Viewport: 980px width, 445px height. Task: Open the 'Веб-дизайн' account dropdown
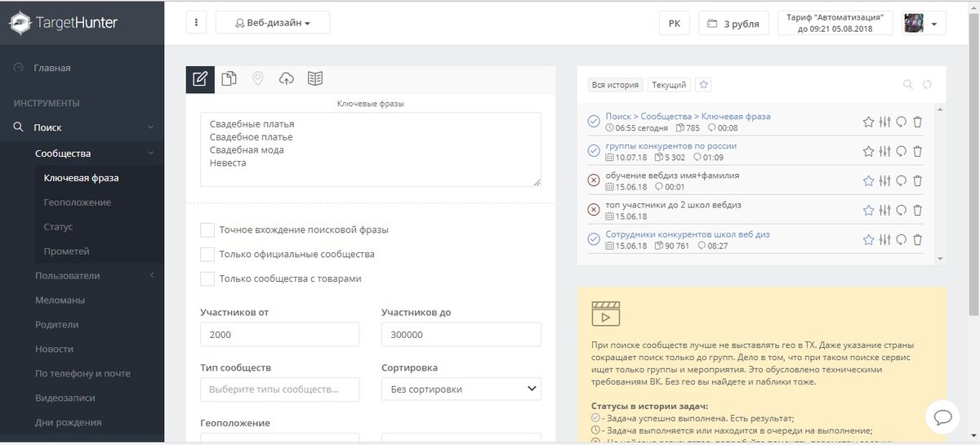click(273, 23)
